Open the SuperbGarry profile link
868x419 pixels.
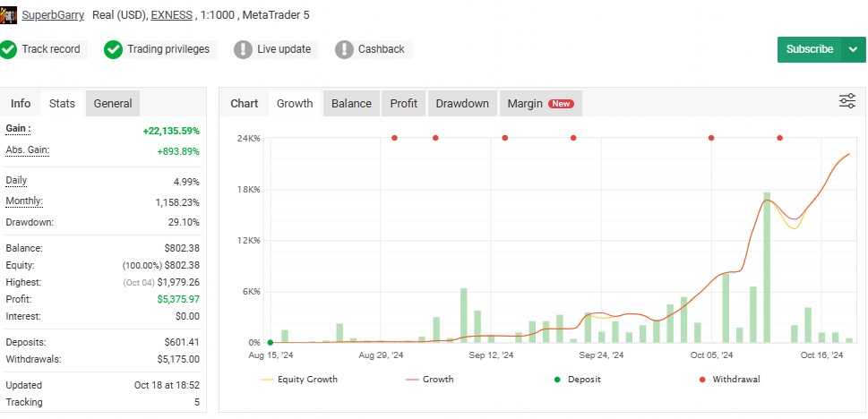pos(53,15)
